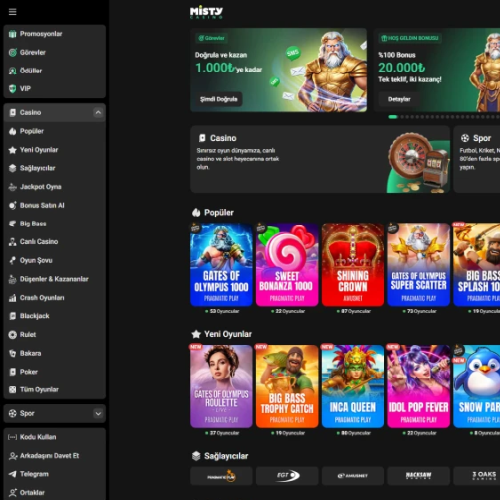
Task: Click the hamburger menu icon
Action: [12, 12]
